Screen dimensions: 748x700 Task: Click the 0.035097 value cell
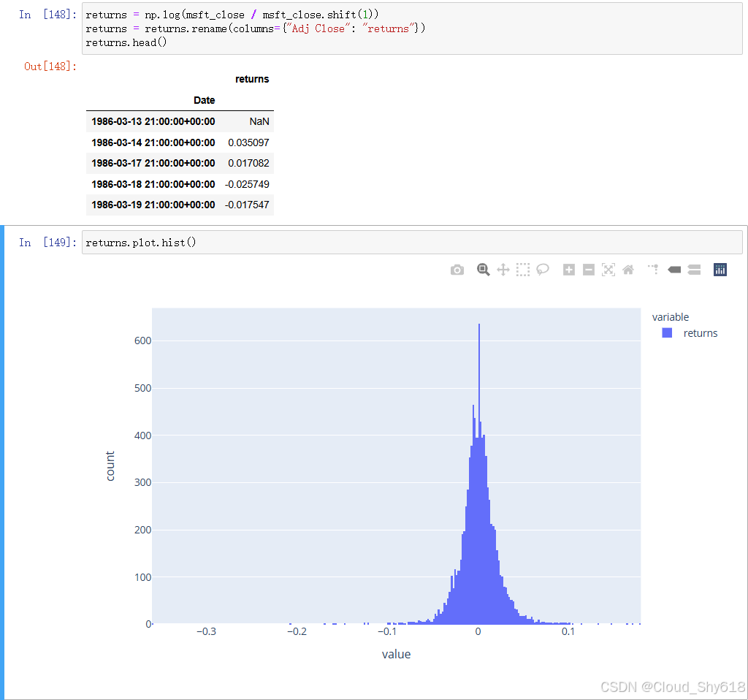[x=248, y=142]
